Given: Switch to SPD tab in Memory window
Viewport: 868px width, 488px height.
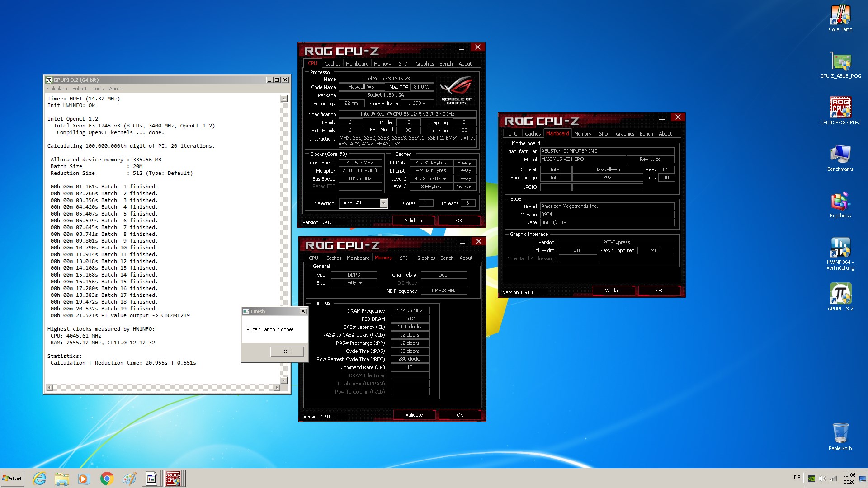Looking at the screenshot, I should click(x=404, y=258).
